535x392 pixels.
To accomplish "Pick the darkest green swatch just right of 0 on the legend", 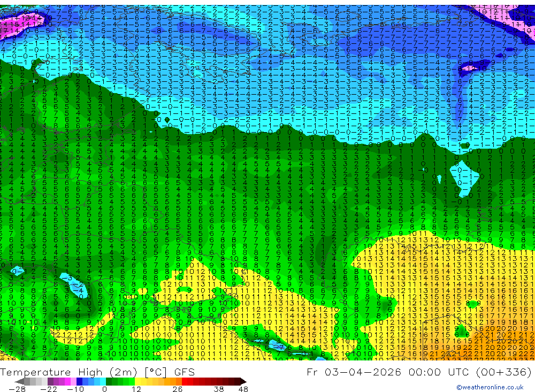I will (x=109, y=381).
